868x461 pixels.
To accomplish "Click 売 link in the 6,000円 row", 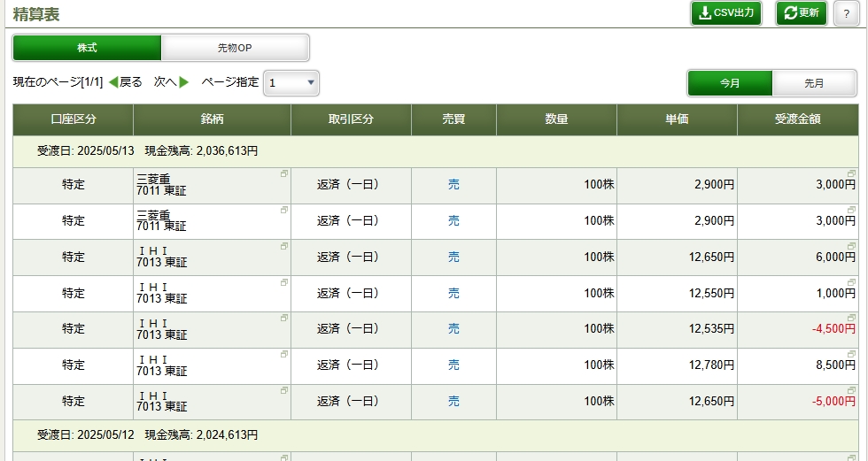I will coord(453,257).
